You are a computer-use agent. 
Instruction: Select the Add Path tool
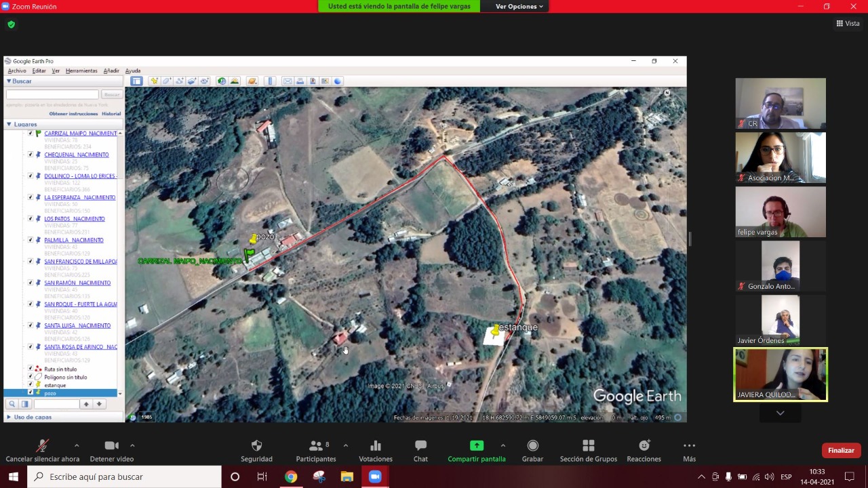(179, 81)
